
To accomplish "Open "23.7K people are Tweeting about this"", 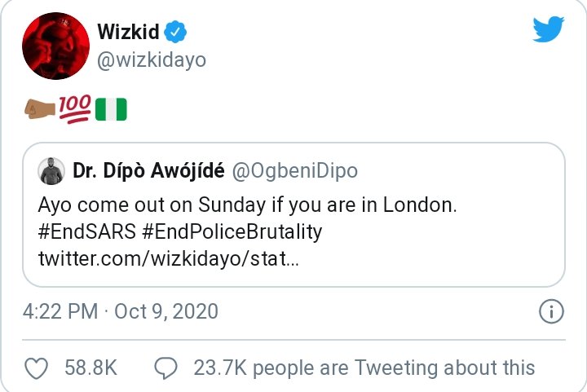I will (x=364, y=368).
